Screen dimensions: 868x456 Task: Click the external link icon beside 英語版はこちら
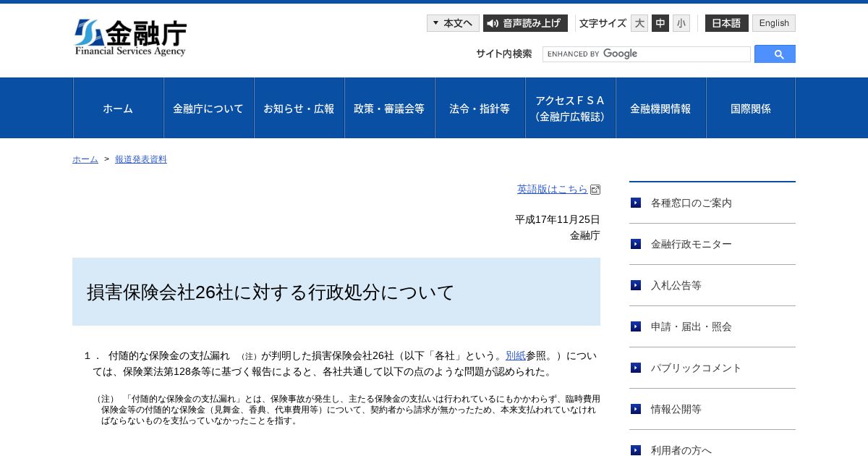tap(595, 190)
